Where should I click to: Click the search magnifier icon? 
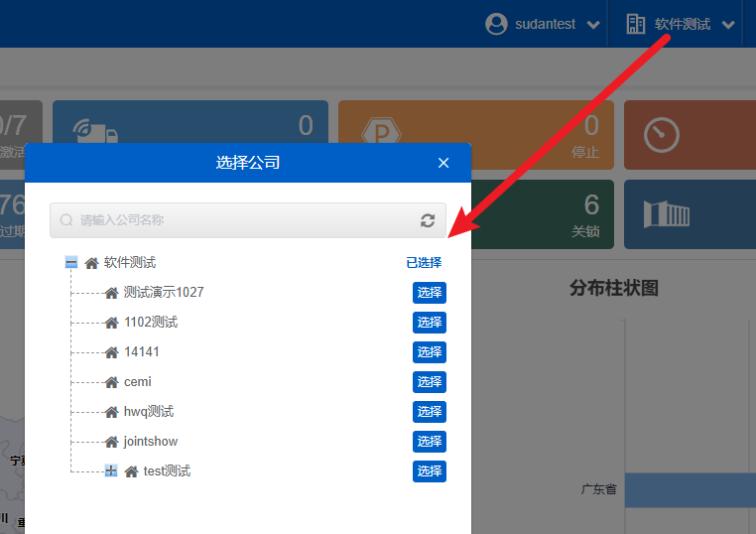[66, 220]
